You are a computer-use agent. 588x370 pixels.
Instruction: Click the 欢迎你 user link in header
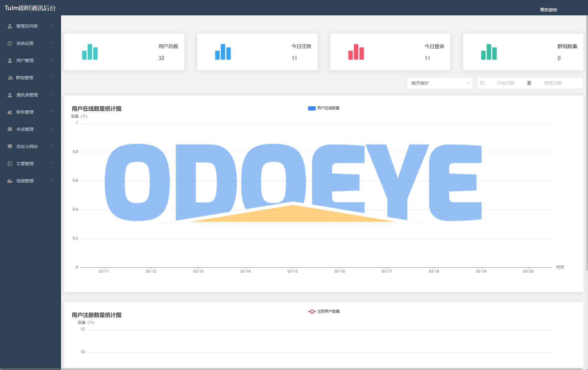(549, 10)
